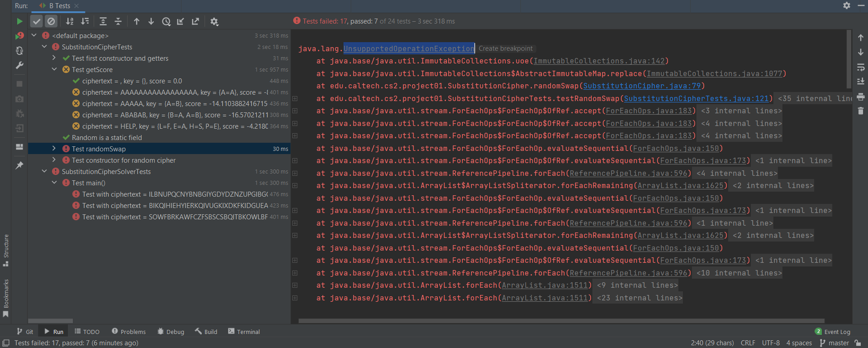Collapse the Test getScore node
Image resolution: width=868 pixels, height=348 pixels.
54,69
